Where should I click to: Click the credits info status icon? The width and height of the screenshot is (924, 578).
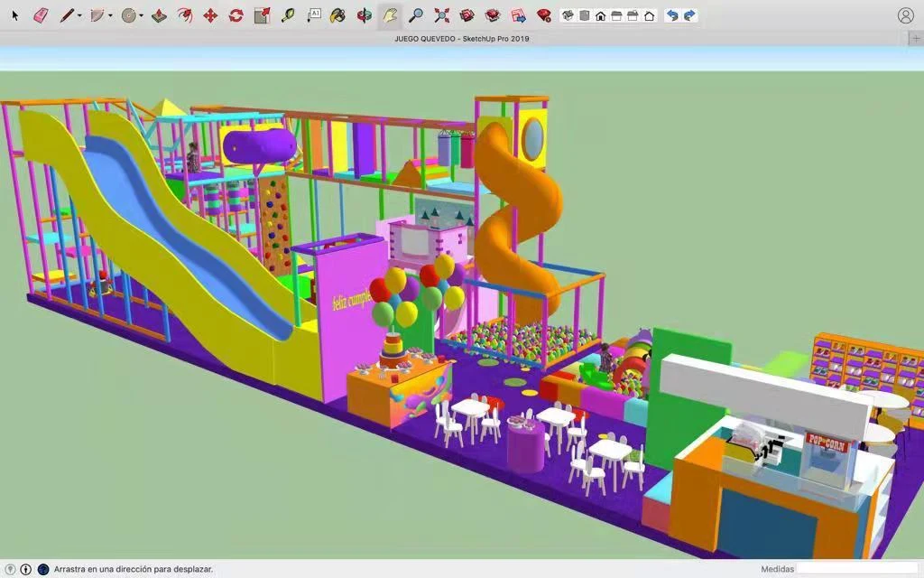[x=26, y=569]
